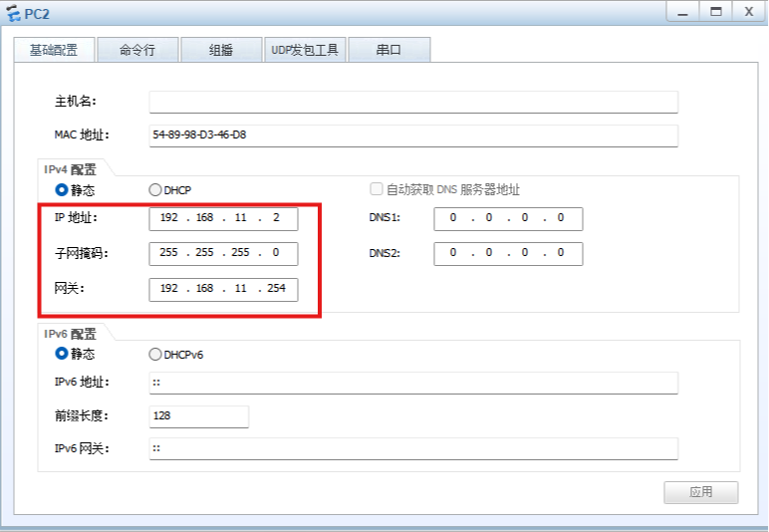This screenshot has width=769, height=532.
Task: Open the 命令行 tab
Action: coord(137,50)
